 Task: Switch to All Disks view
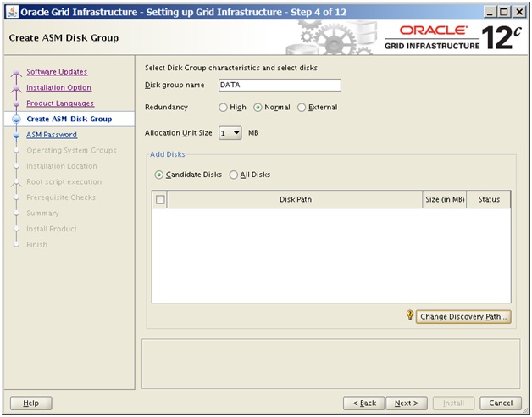click(250, 175)
